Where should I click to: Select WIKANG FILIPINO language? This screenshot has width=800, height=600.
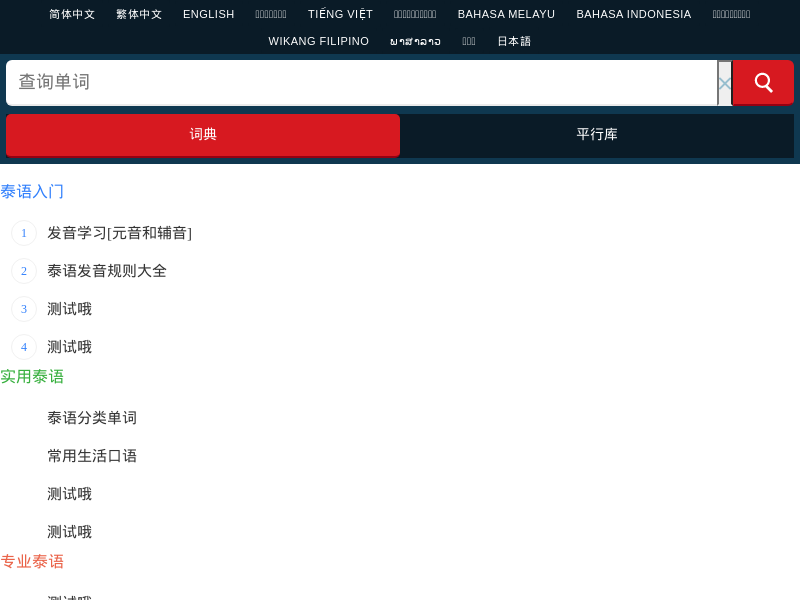click(x=318, y=41)
